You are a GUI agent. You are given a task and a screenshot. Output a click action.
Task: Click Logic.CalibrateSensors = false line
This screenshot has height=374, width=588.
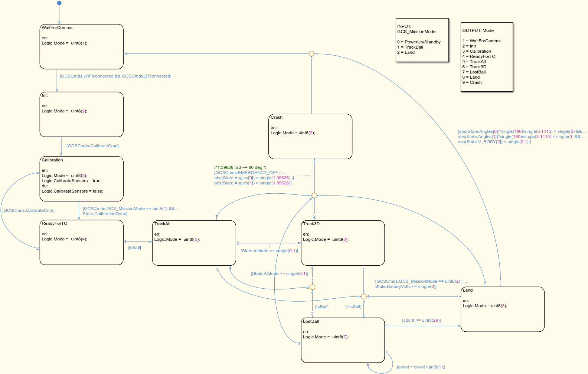pyautogui.click(x=72, y=191)
